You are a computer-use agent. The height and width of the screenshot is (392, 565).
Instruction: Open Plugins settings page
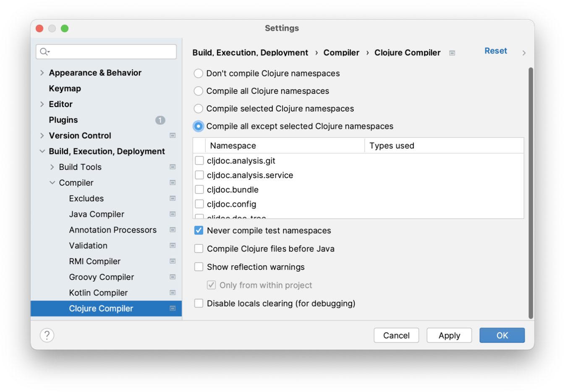[x=63, y=120]
